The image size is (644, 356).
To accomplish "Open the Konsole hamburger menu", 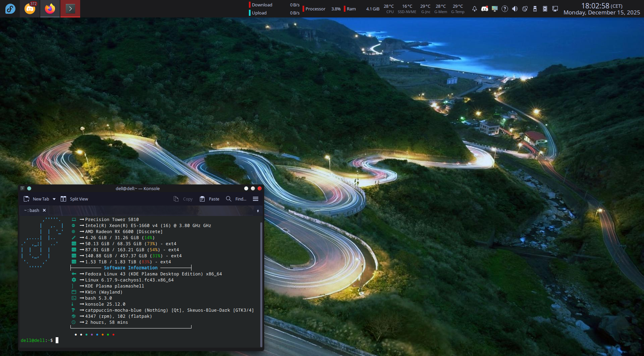I will point(256,199).
